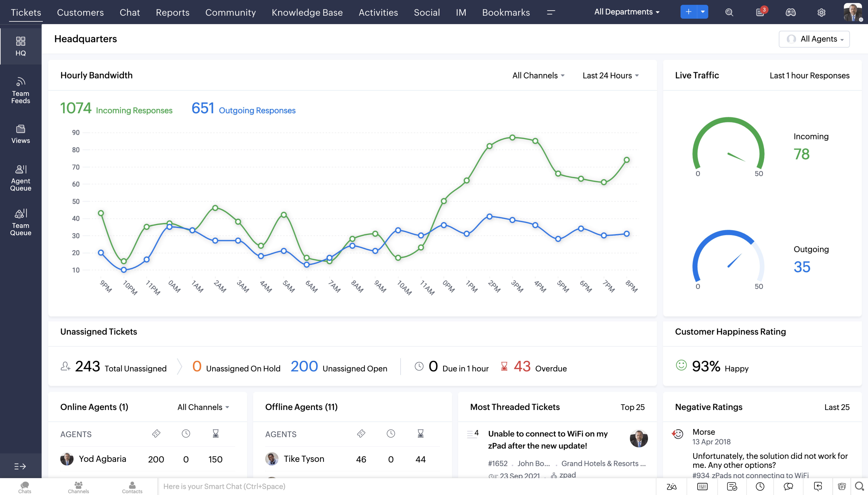The height and width of the screenshot is (495, 868).
Task: Open the All Departments dropdown
Action: tap(627, 12)
